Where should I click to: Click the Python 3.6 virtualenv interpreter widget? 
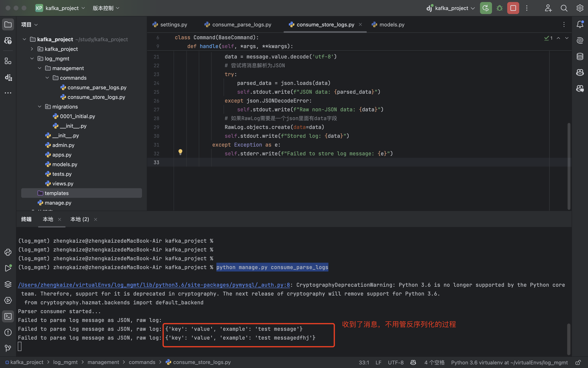(509, 362)
